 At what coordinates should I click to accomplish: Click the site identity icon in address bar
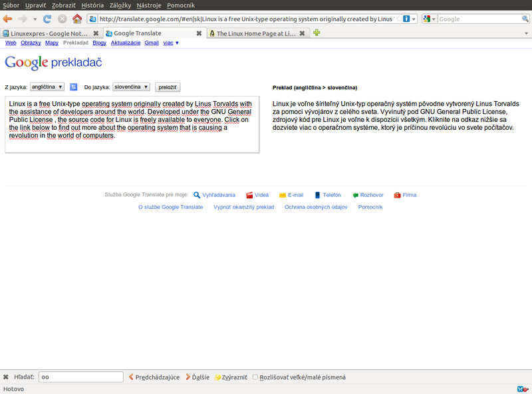pyautogui.click(x=92, y=19)
